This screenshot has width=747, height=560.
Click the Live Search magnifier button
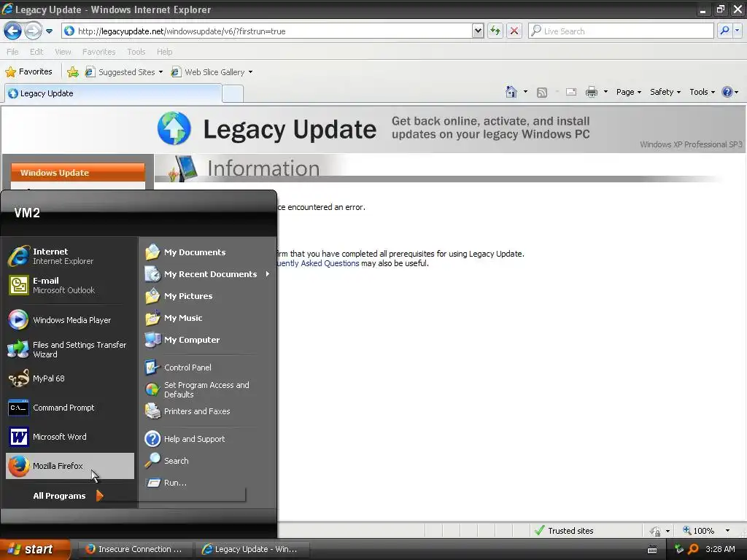pos(724,31)
